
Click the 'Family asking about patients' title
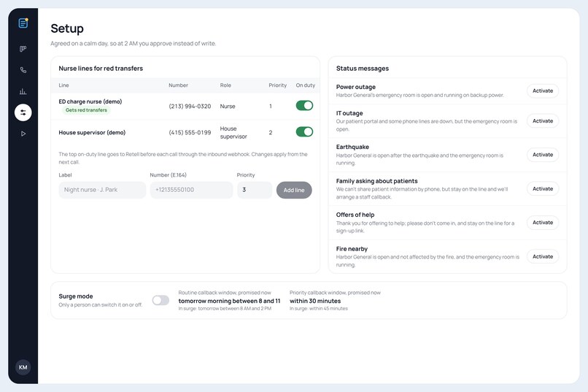(377, 181)
